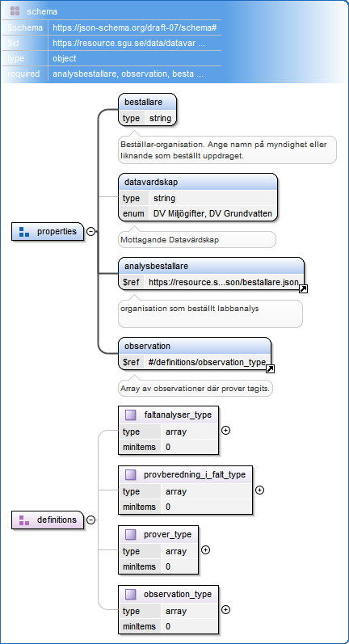Image resolution: width=349 pixels, height=644 pixels.
Task: Click prover_type type value 'array'
Action: [x=176, y=551]
